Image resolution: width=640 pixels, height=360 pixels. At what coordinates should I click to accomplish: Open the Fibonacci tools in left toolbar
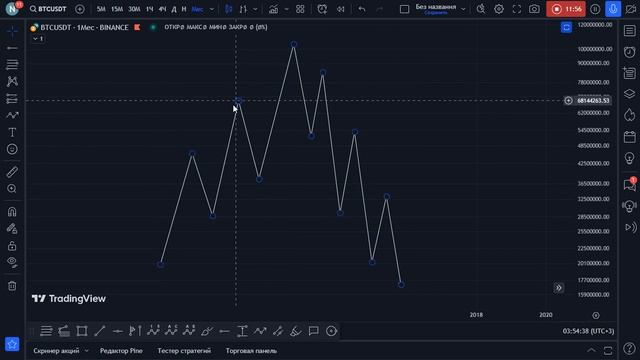coord(12,64)
